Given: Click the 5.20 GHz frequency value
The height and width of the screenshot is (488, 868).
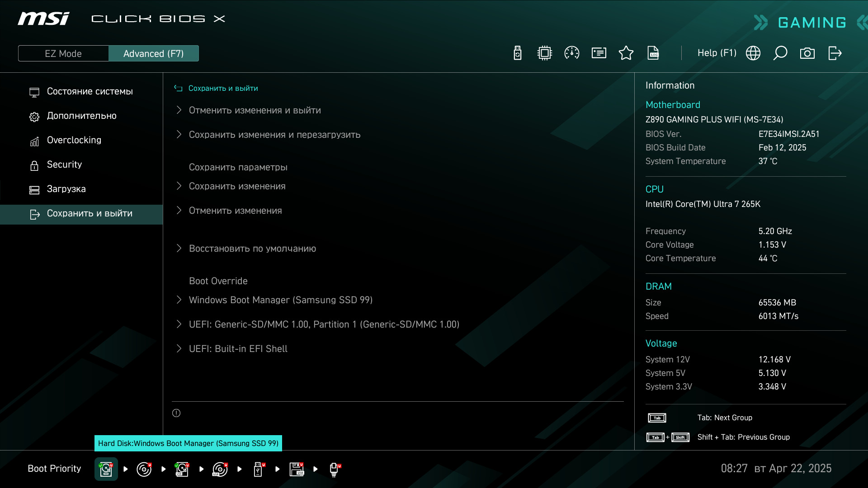Looking at the screenshot, I should (x=775, y=231).
